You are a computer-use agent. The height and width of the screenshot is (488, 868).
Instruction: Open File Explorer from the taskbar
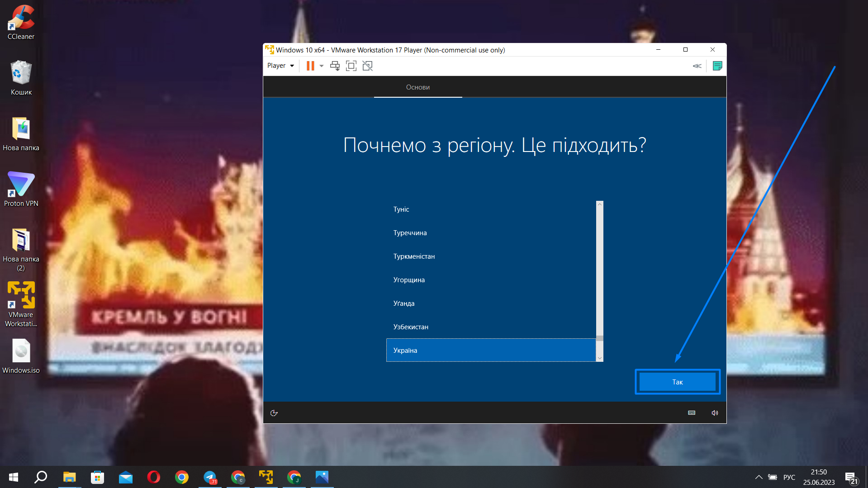coord(69,477)
